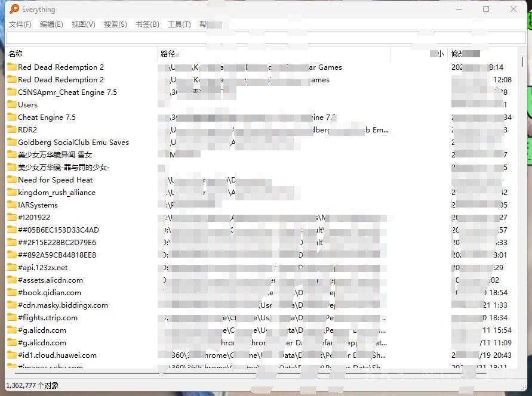The image size is (532, 396).
Task: Click the horizontal scrollbar at list bottom
Action: (250, 373)
